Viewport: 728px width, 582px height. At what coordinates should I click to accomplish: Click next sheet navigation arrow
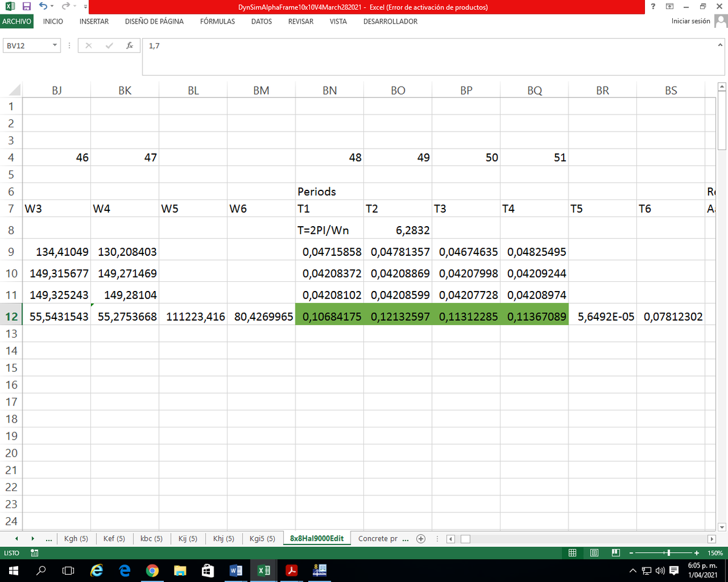pyautogui.click(x=32, y=538)
